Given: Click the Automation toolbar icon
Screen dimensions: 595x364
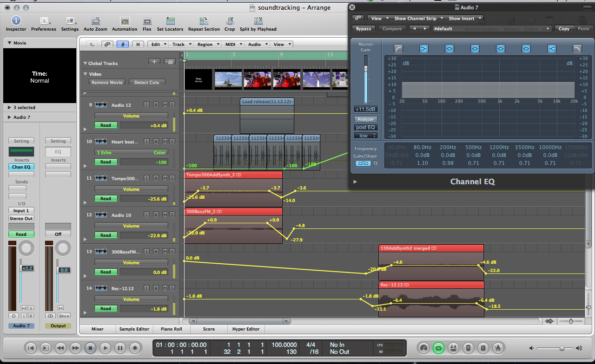Looking at the screenshot, I should point(125,21).
